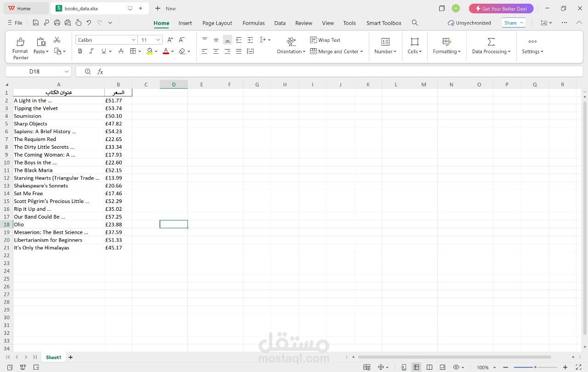
Task: Toggle Bottom Align button
Action: point(227,40)
